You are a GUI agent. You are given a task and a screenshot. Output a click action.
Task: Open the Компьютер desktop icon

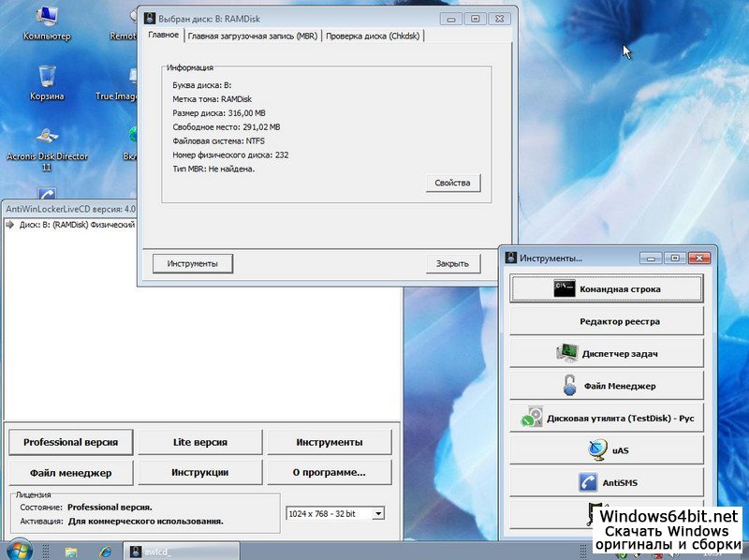click(46, 19)
